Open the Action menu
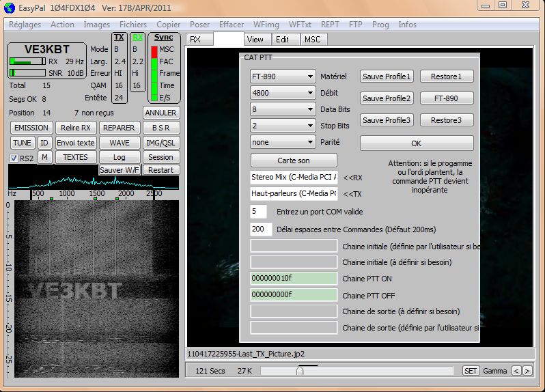 62,25
